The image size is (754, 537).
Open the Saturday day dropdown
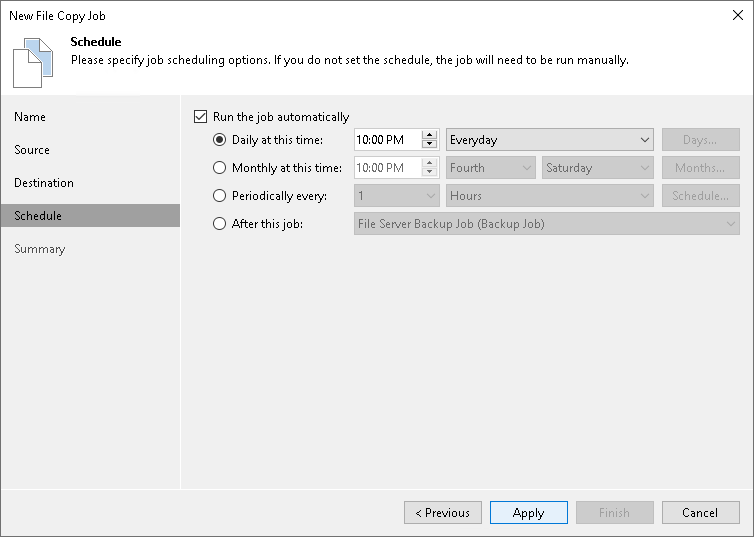click(598, 168)
